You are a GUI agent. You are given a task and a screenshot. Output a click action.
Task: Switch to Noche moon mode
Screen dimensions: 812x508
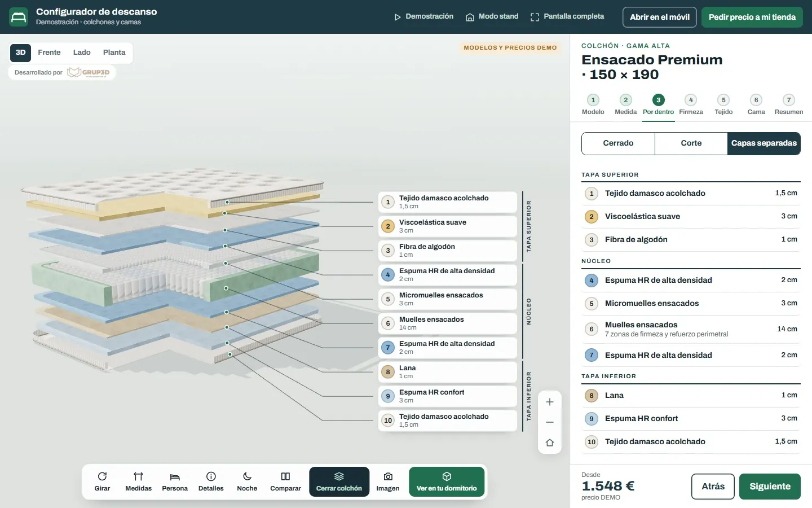[x=247, y=481]
